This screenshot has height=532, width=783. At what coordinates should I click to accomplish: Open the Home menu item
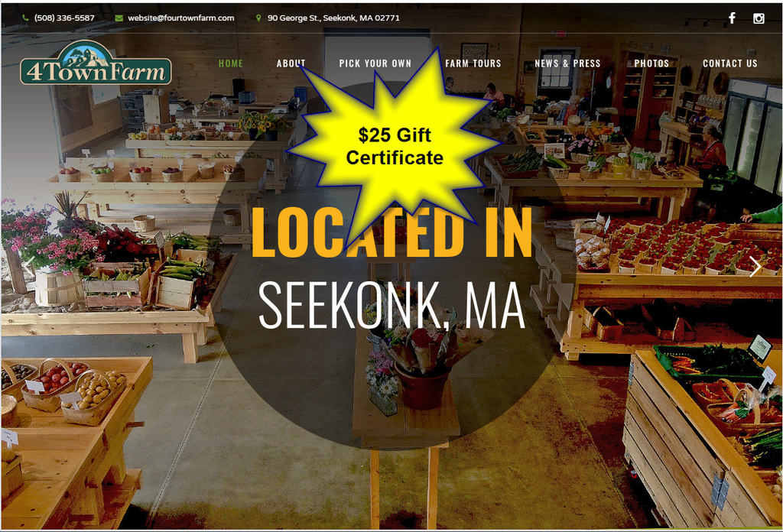click(x=231, y=63)
